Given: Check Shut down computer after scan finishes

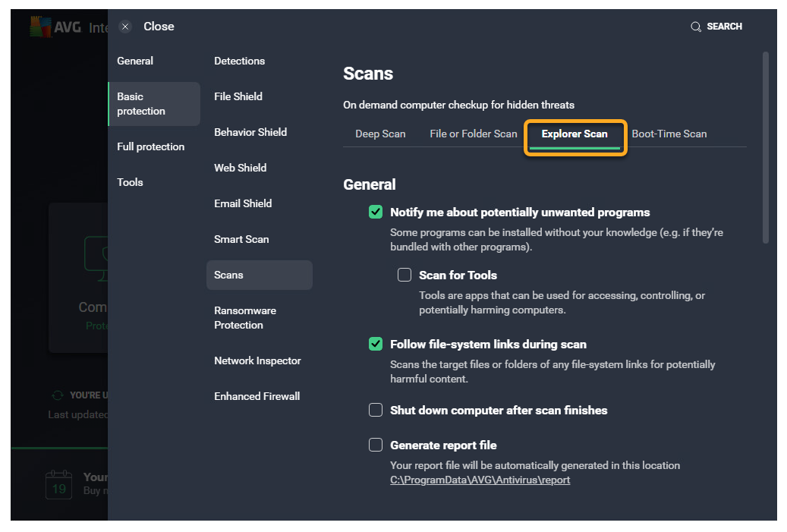Looking at the screenshot, I should (376, 411).
